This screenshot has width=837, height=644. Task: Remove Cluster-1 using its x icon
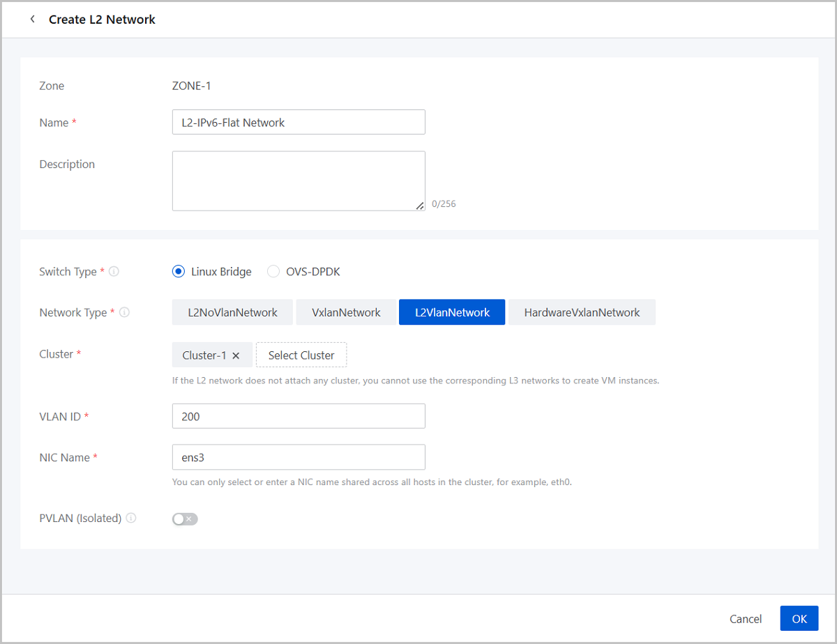236,355
